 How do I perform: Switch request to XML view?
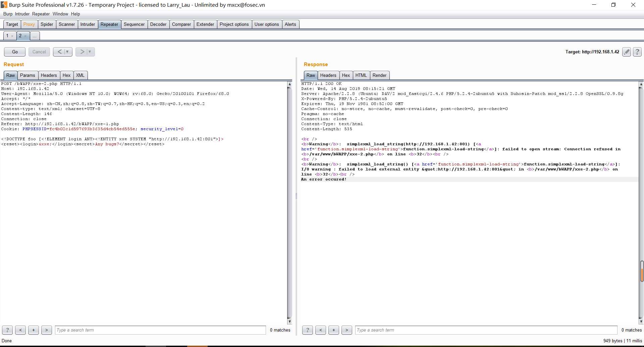80,75
